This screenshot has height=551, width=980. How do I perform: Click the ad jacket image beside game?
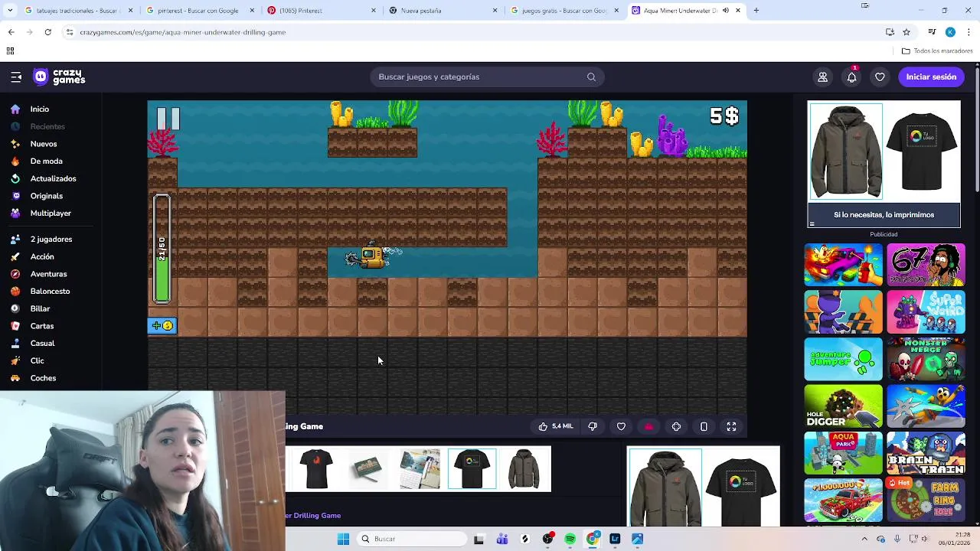coord(845,152)
